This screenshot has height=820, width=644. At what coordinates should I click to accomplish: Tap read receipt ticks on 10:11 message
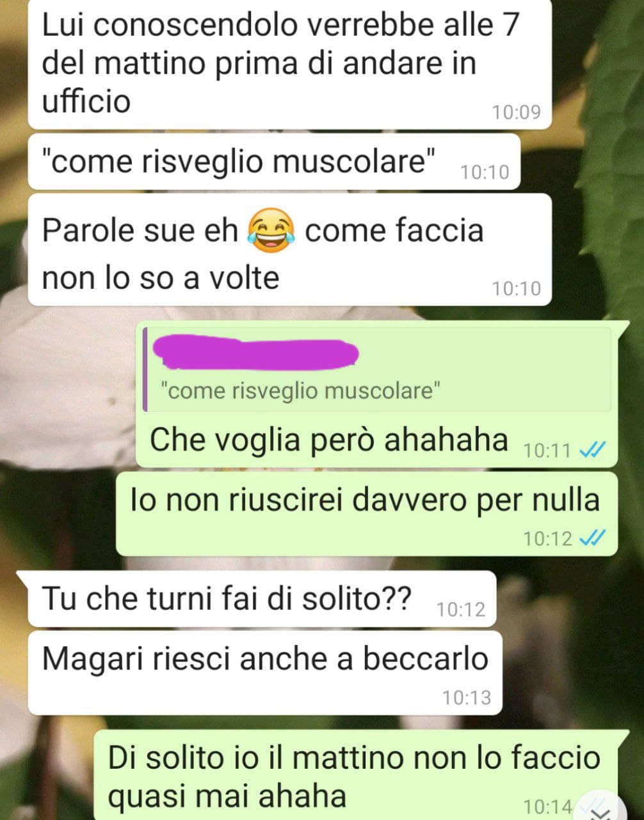point(592,450)
